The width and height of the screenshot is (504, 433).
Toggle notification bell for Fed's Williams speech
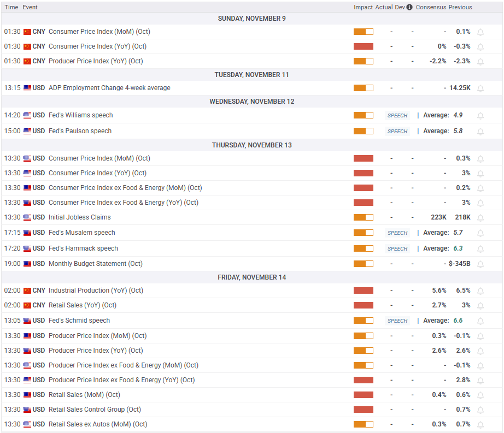click(480, 116)
